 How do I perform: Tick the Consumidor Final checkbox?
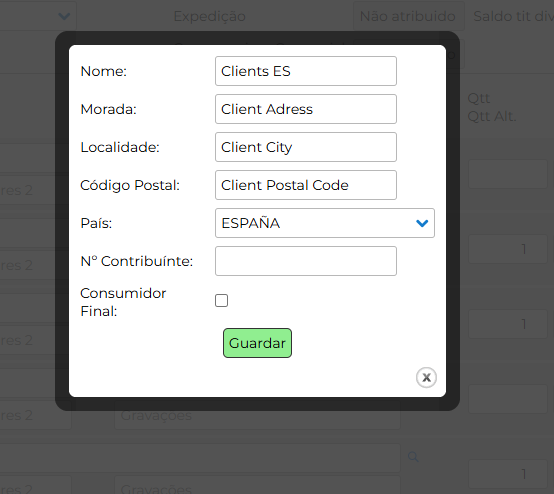tap(222, 301)
